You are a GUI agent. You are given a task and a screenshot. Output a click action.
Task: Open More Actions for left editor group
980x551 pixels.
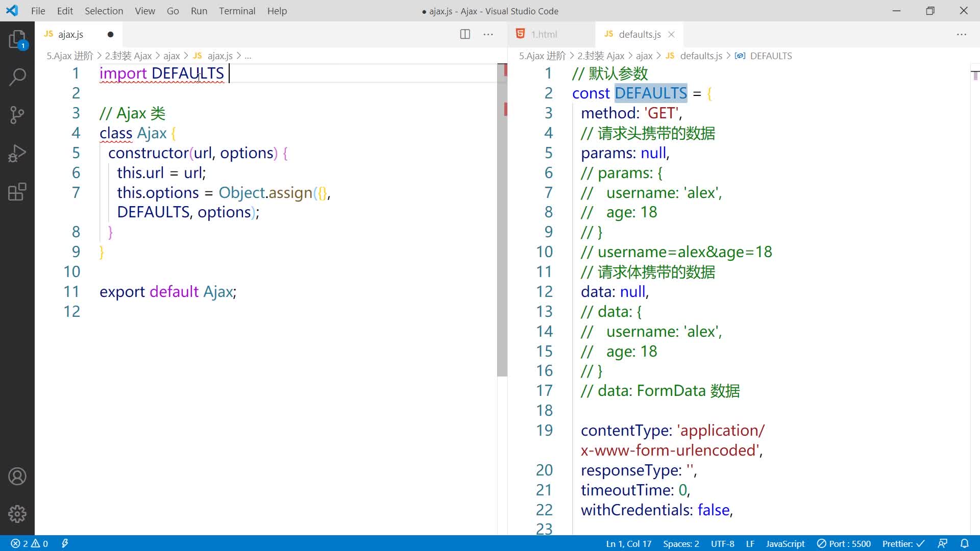pos(488,34)
